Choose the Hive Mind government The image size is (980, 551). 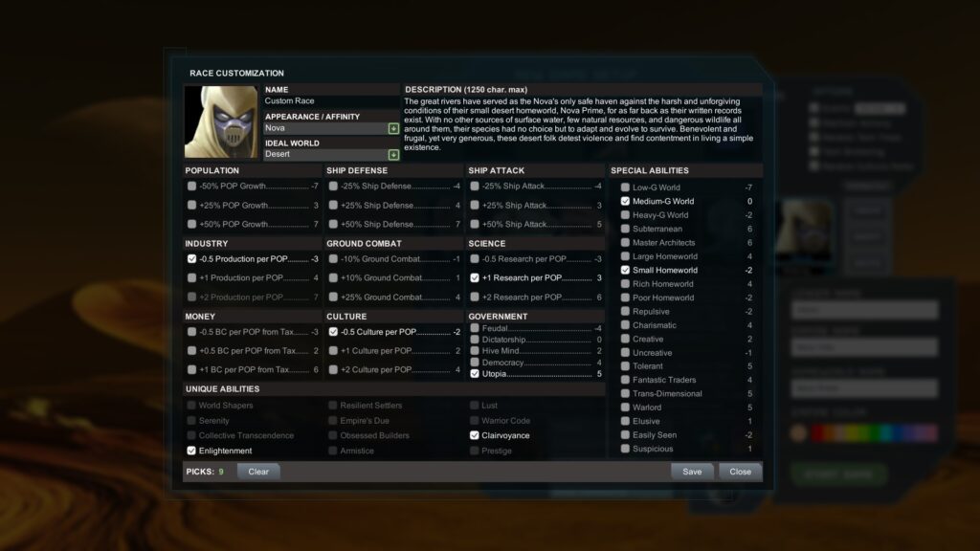[475, 350]
